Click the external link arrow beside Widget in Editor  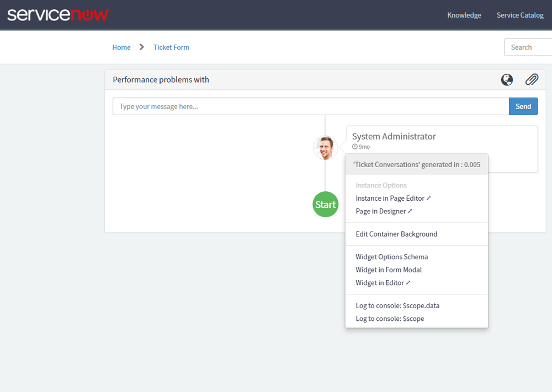tap(407, 282)
